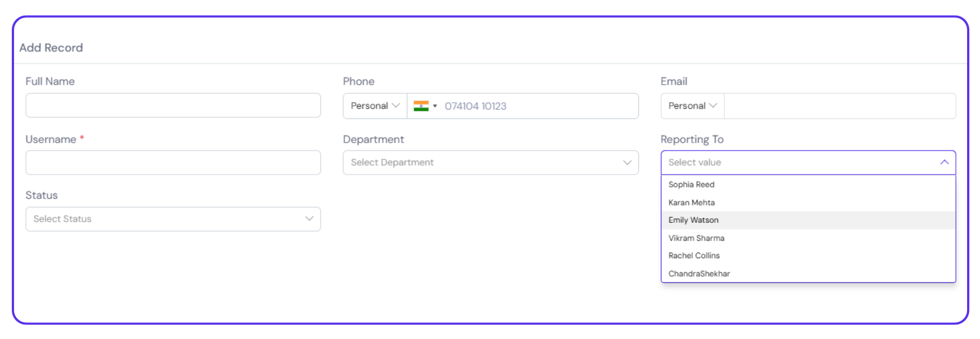Choose Vikram Sharma from the options
980x339 pixels.
pyautogui.click(x=696, y=238)
